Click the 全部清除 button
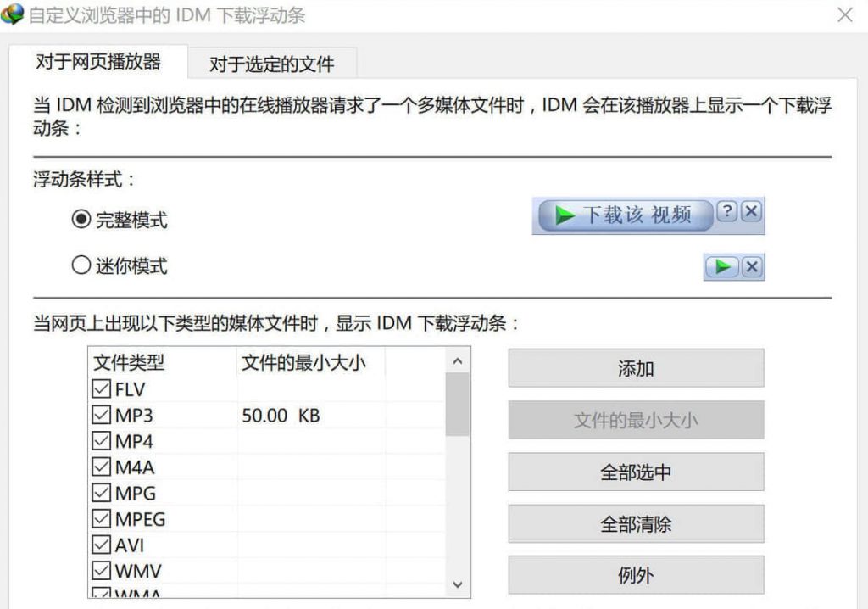Screen dimensions: 868x609 [635, 523]
